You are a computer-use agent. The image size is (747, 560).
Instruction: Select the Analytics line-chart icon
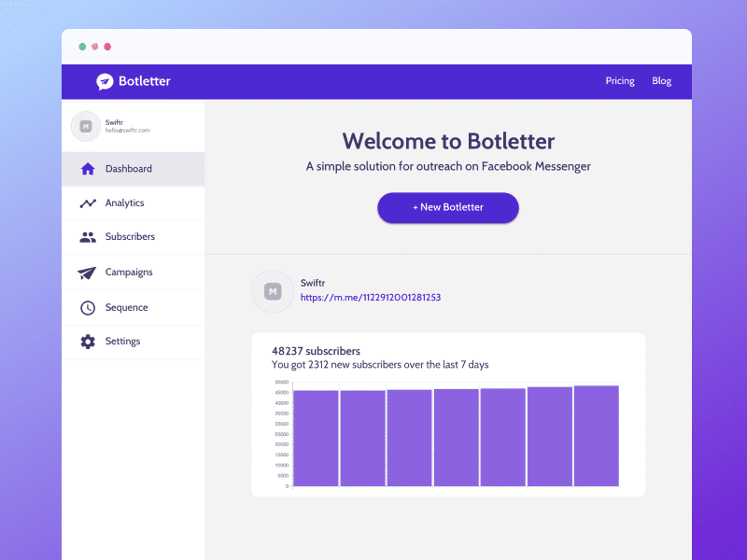coord(88,203)
